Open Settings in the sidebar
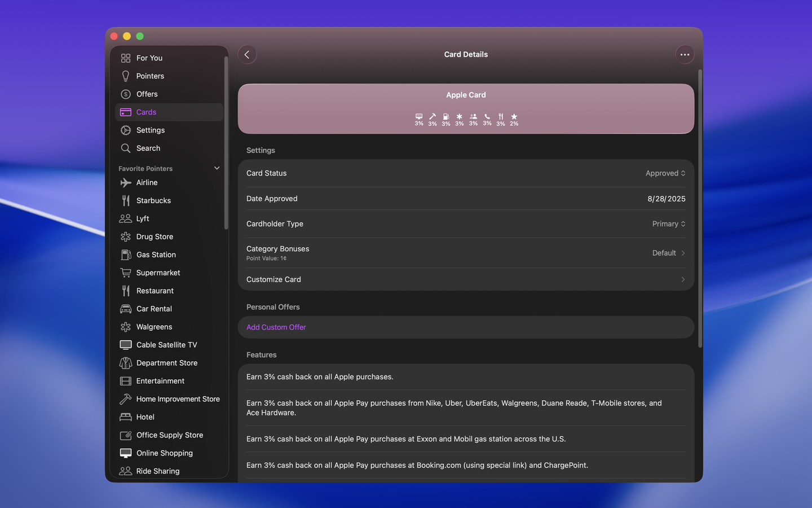The height and width of the screenshot is (508, 812). [x=151, y=130]
